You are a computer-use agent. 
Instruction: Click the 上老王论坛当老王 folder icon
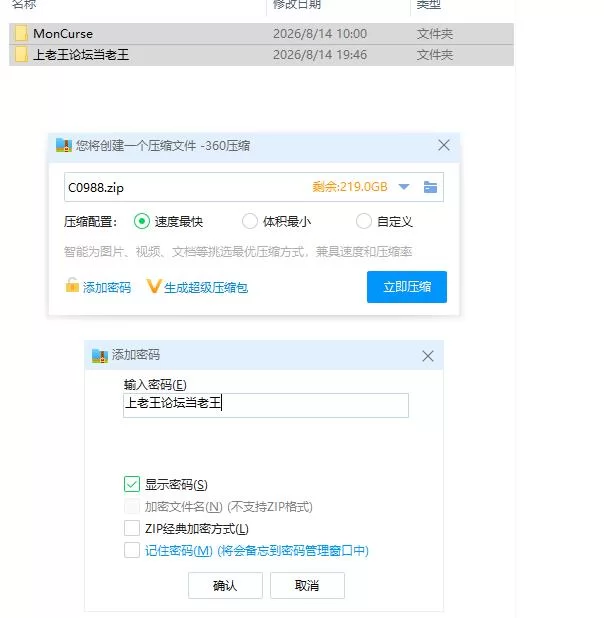tap(21, 55)
